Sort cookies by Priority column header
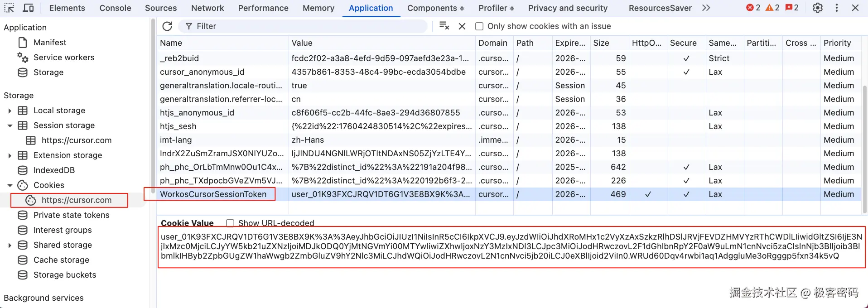 click(x=841, y=43)
